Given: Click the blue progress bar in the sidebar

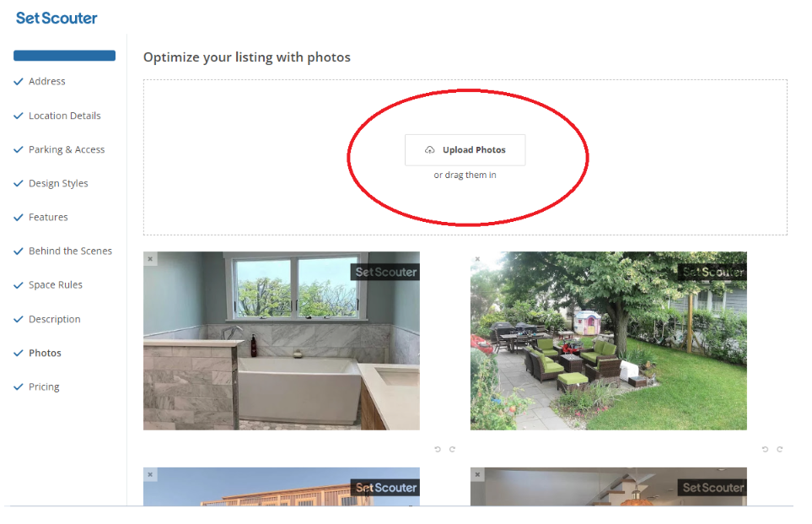Looking at the screenshot, I should tap(64, 56).
